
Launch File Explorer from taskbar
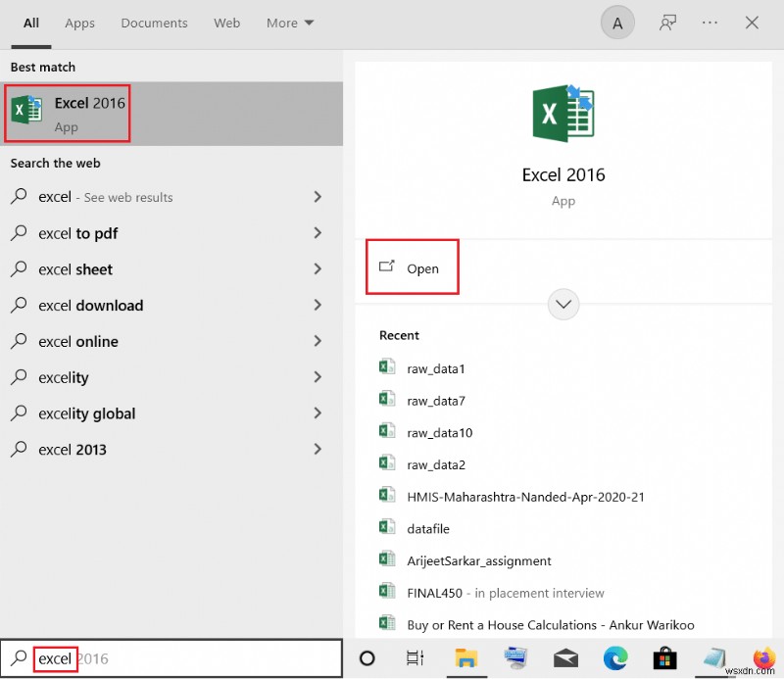click(x=465, y=658)
